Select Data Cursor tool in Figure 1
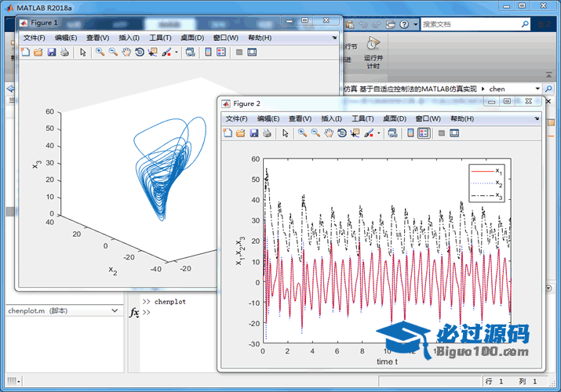The width and height of the screenshot is (561, 392). point(153,53)
